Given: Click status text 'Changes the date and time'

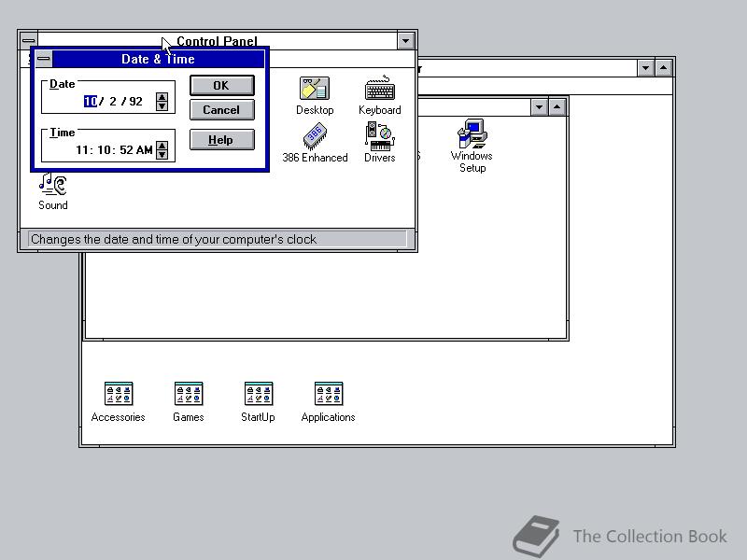Looking at the screenshot, I should coord(174,239).
